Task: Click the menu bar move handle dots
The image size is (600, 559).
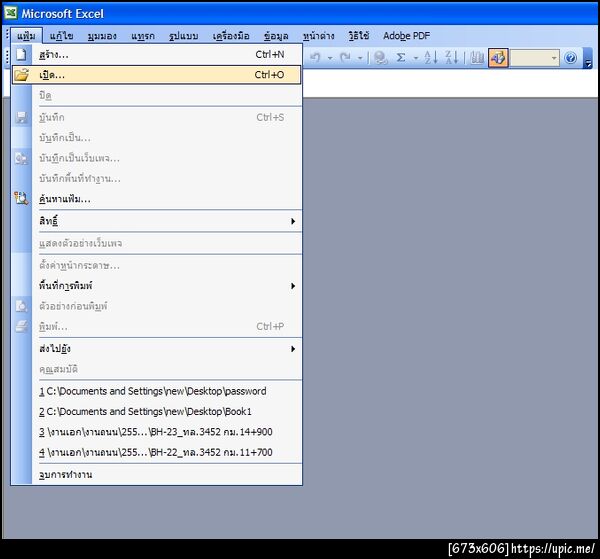Action: 7,36
